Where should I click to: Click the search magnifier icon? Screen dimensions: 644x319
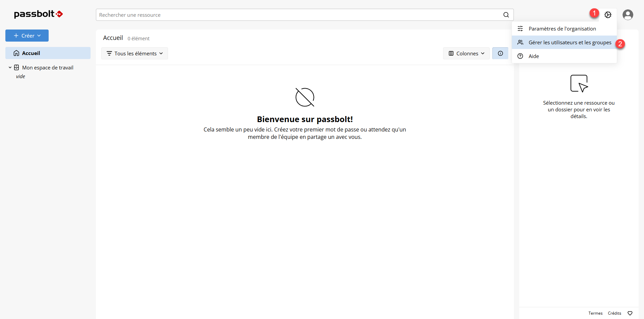coord(506,15)
